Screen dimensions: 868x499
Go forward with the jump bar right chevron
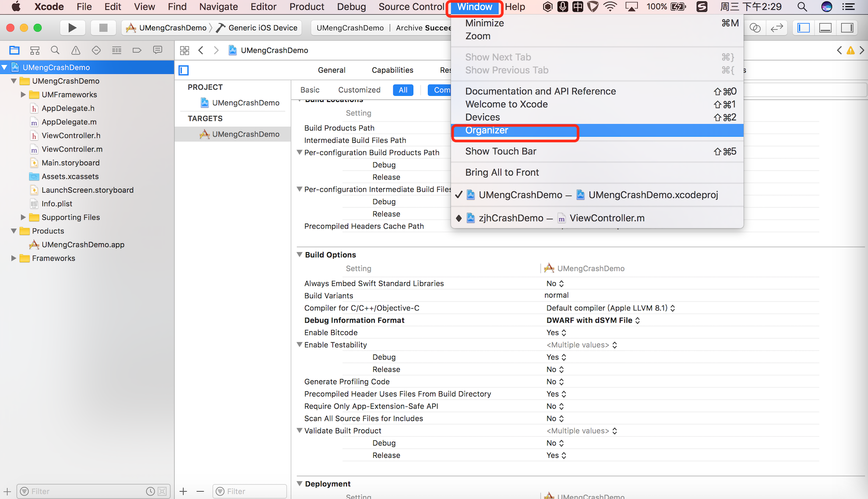pos(216,50)
